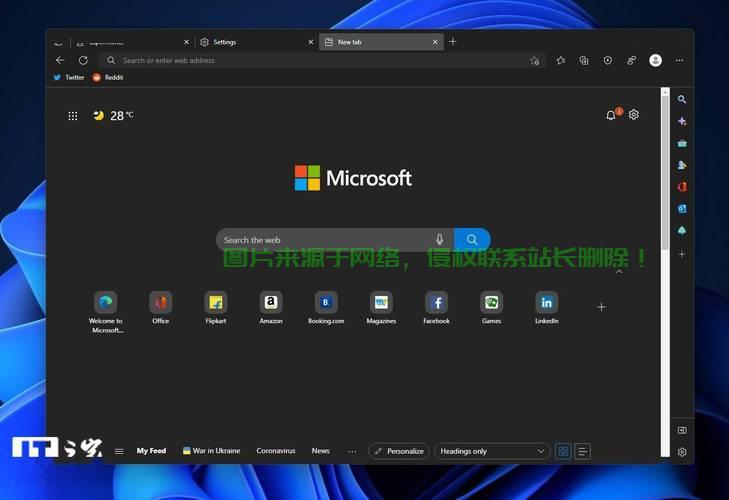Show more feed topics with the ellipsis
729x500 pixels.
[x=352, y=451]
